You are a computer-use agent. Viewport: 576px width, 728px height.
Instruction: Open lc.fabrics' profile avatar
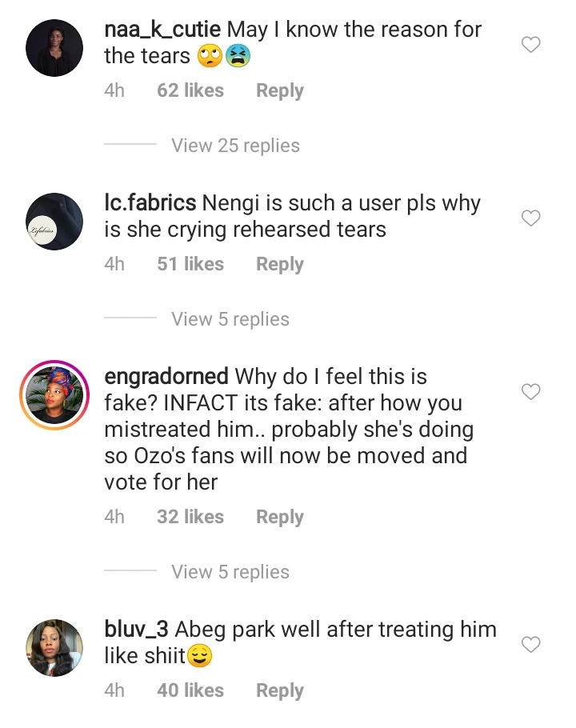(54, 222)
